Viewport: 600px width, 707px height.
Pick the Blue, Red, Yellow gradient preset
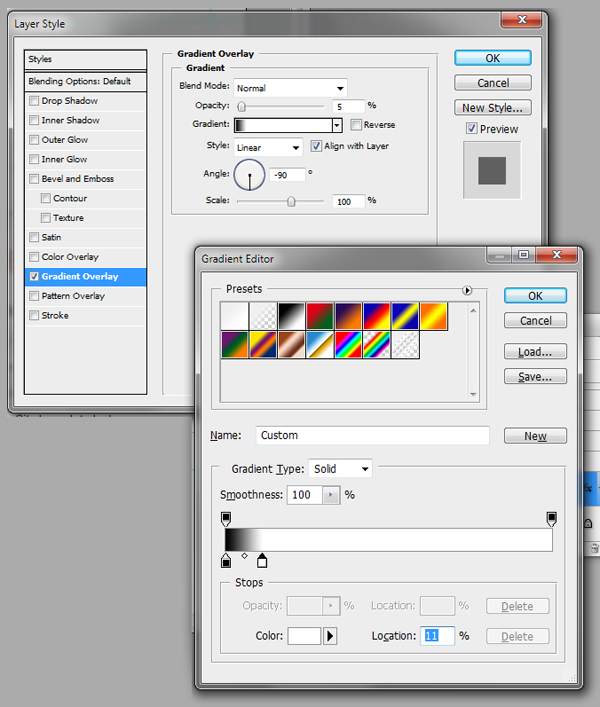pos(376,316)
